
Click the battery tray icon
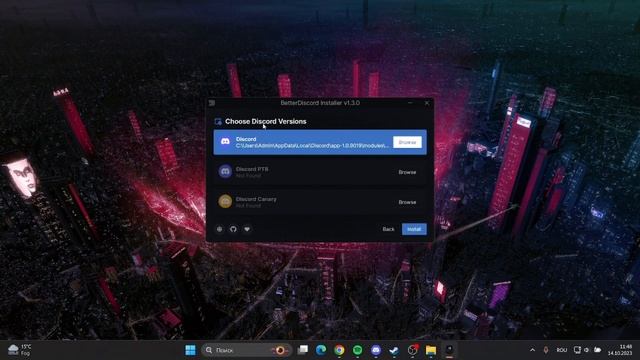pos(598,350)
